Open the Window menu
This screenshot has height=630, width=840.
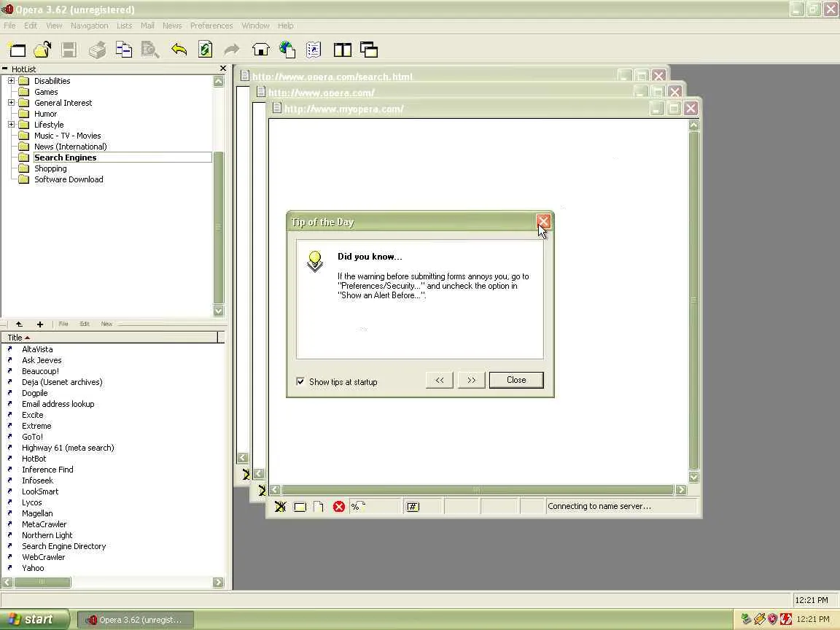point(255,26)
